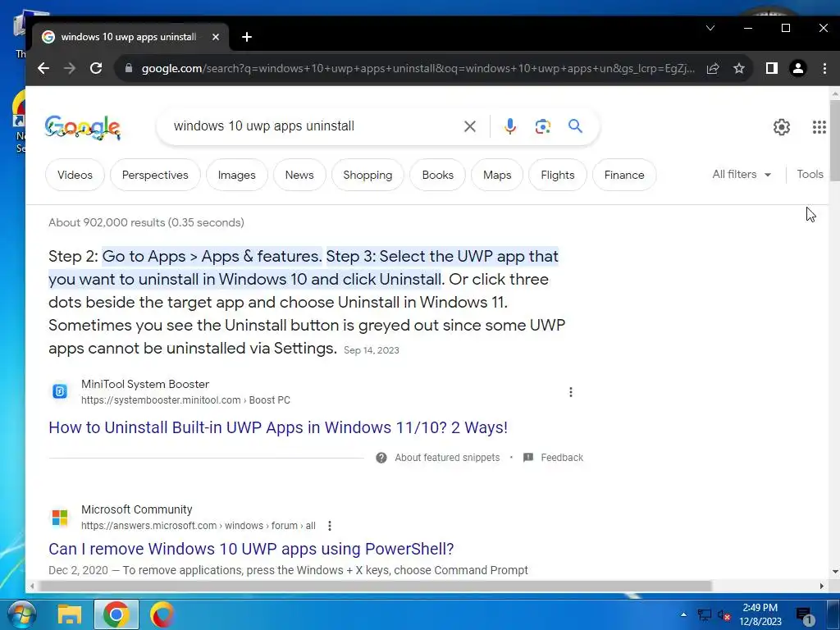
Task: Open Google quick settings gear
Action: [782, 127]
